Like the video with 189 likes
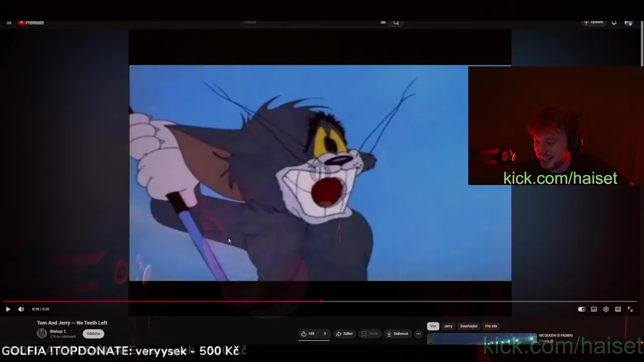This screenshot has width=644, height=362. [308, 334]
